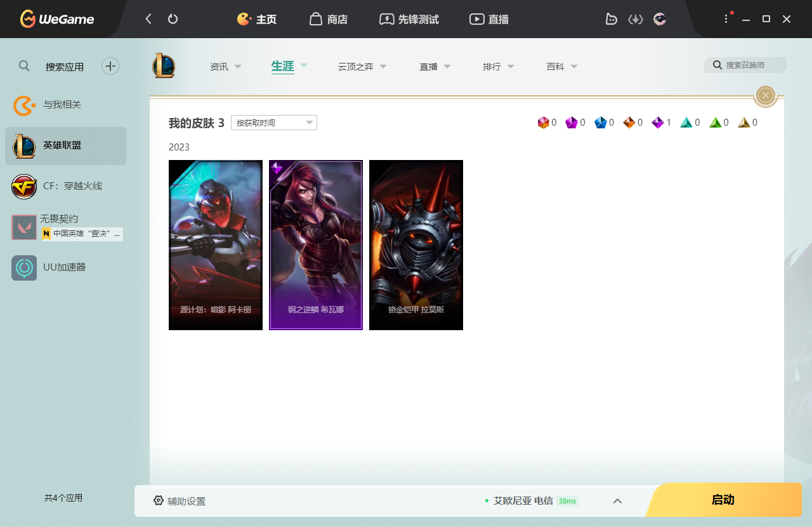Open the 商店 store tab
Screen dimensions: 812x527
click(x=329, y=19)
